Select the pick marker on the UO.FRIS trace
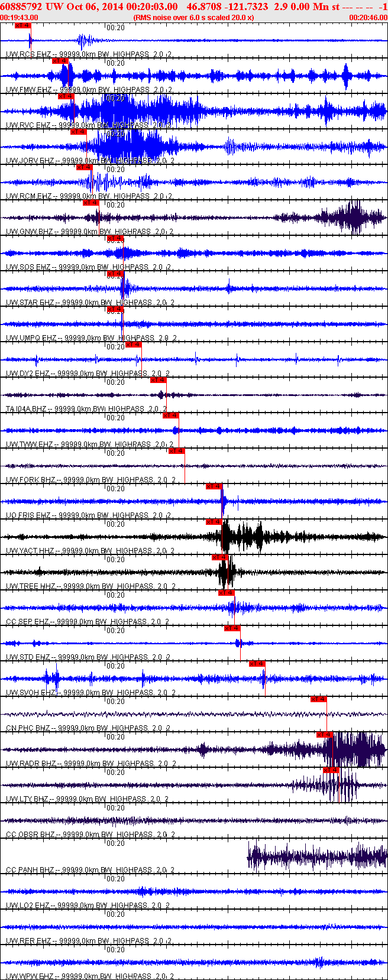Screen dimensions: 388x980 (x=214, y=486)
